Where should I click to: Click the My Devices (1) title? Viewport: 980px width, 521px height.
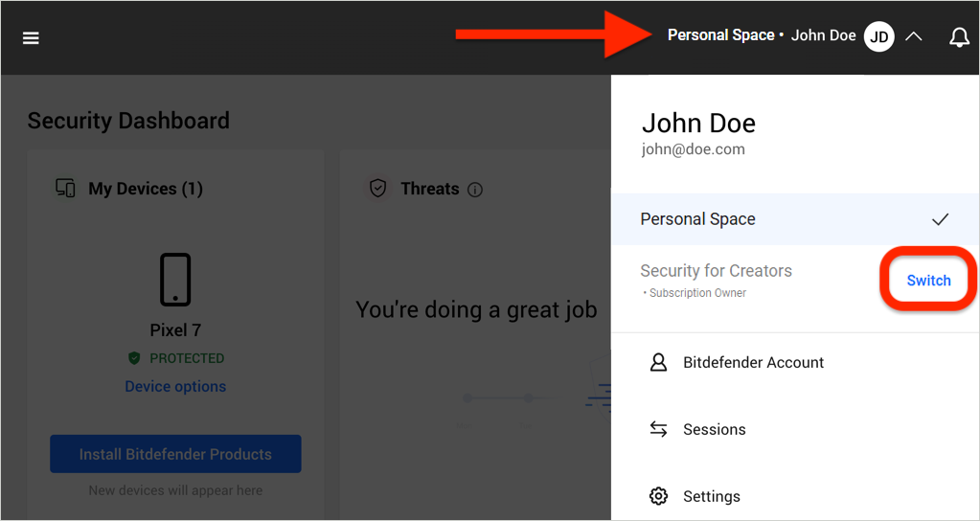146,189
